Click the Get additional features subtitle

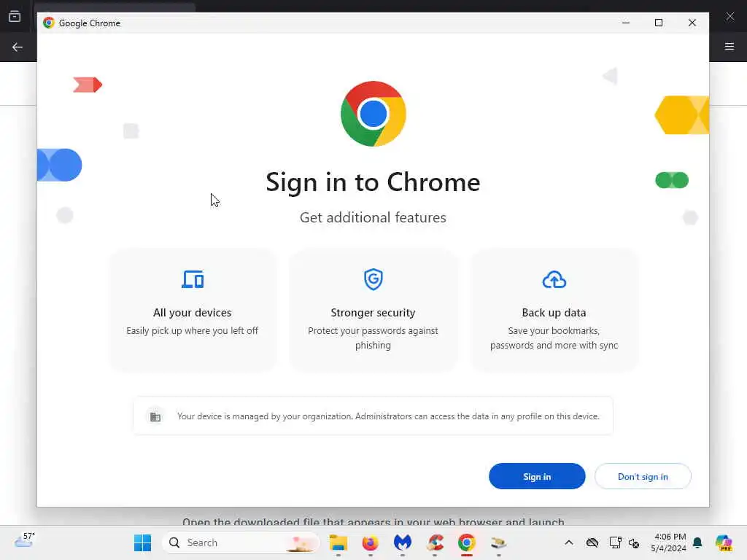click(x=373, y=217)
